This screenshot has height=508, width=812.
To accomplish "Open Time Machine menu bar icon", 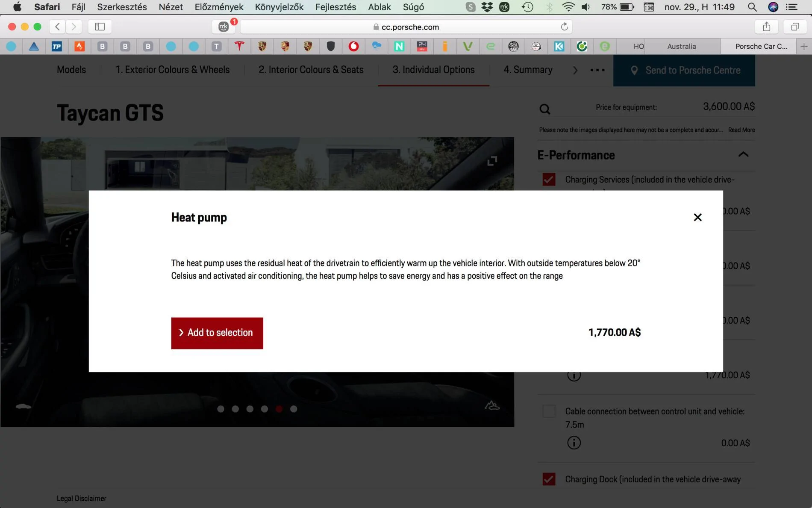I will click(x=527, y=7).
